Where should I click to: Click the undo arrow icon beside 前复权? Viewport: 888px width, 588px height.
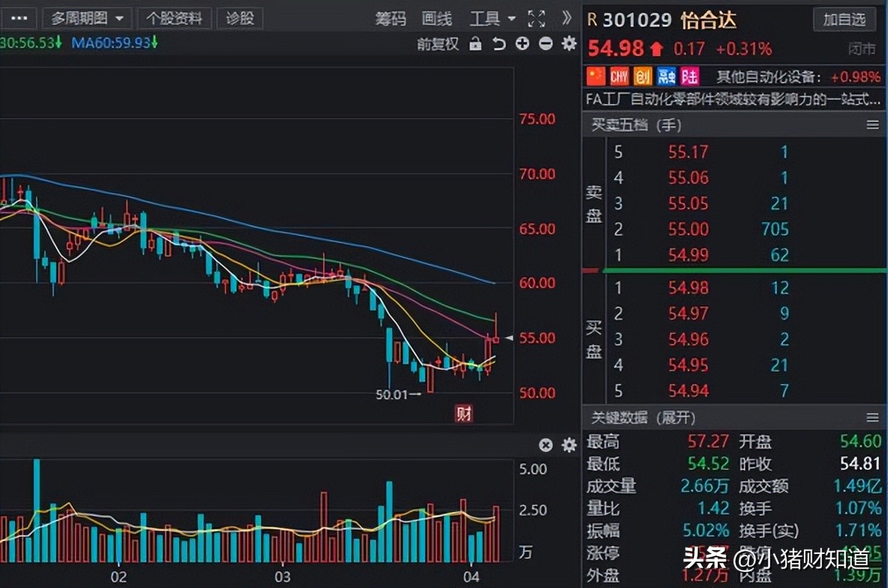pyautogui.click(x=499, y=44)
